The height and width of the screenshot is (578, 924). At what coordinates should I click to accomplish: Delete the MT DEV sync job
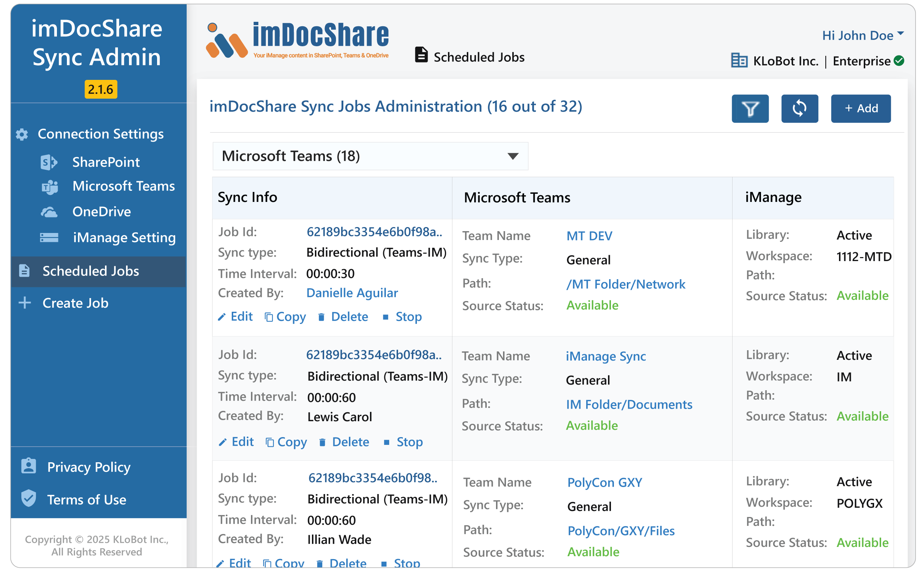click(343, 317)
